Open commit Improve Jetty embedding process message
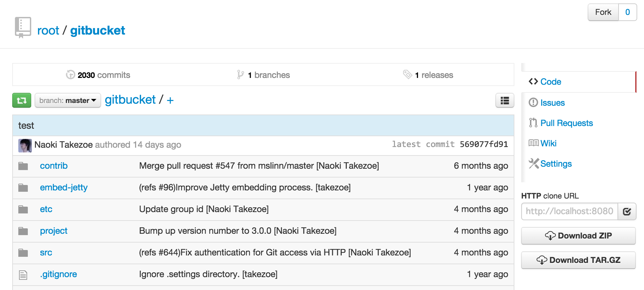Screen dimensions: 644x290 (x=245, y=187)
